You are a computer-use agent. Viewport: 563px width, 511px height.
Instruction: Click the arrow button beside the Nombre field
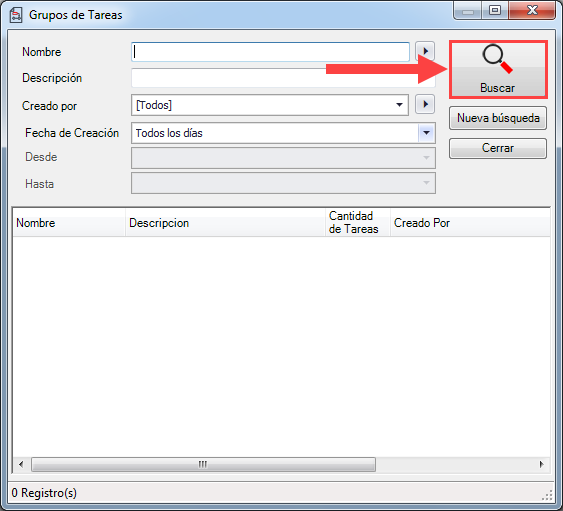pyautogui.click(x=425, y=51)
